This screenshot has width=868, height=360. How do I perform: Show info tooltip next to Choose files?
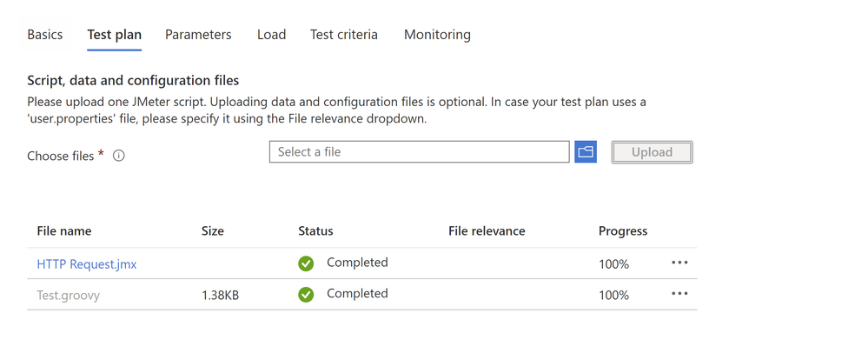tap(118, 157)
